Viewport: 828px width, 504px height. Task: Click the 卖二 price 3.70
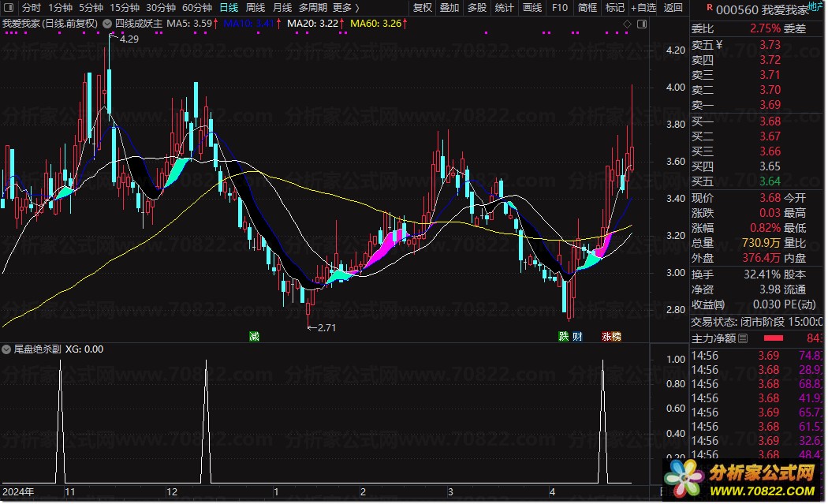pos(770,90)
